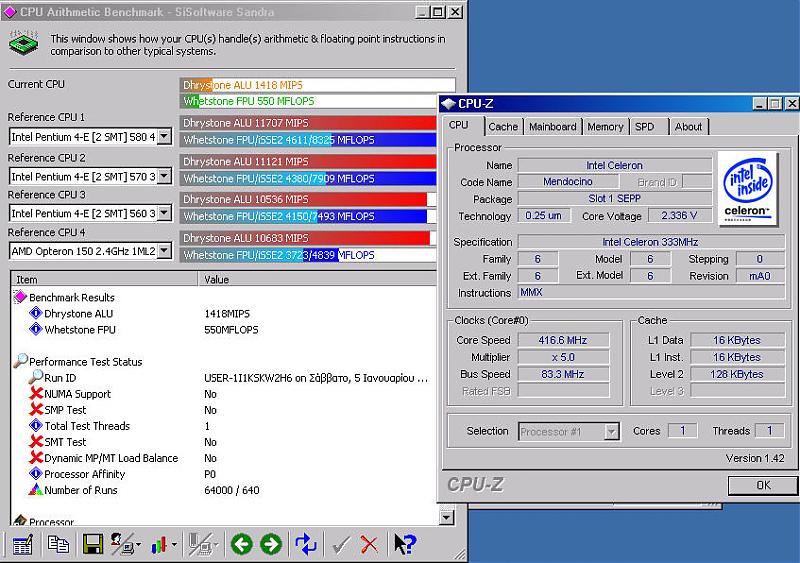Click the Core Voltage value 2.336 V

pyautogui.click(x=679, y=215)
